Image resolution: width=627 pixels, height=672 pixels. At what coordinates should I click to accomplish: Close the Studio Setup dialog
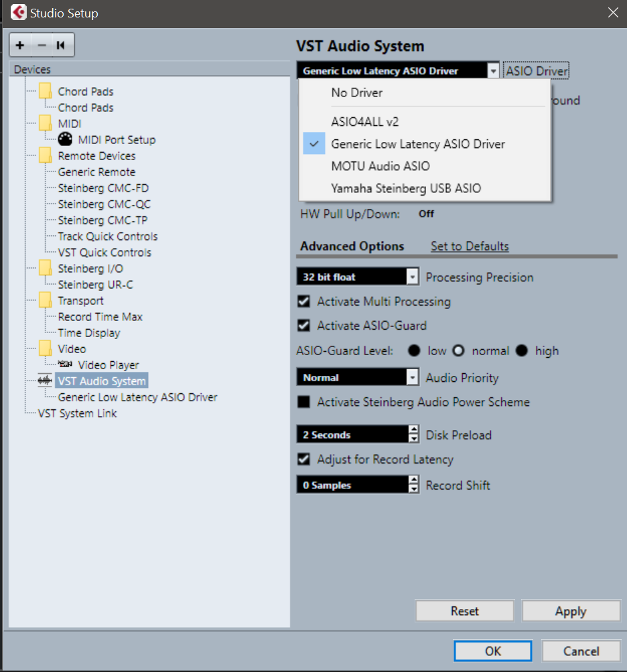[614, 13]
